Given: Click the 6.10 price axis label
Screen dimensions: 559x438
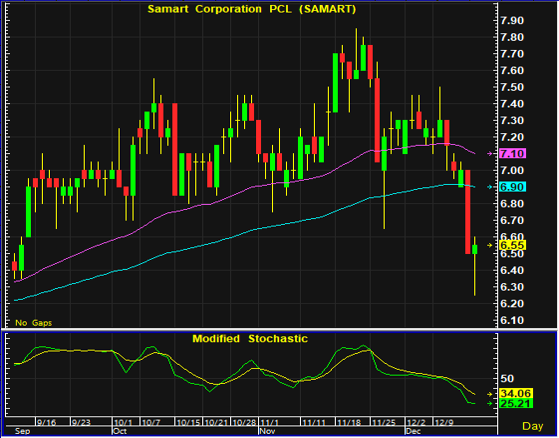Looking at the screenshot, I should (512, 320).
